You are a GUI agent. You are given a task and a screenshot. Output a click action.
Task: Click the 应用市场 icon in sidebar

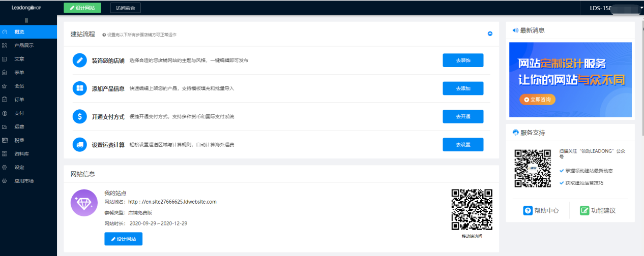tap(5, 181)
